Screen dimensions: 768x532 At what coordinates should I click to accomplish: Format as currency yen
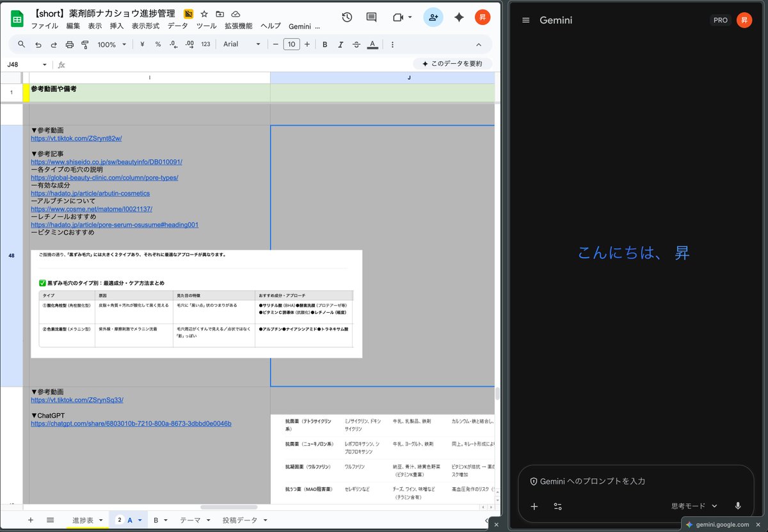[142, 44]
